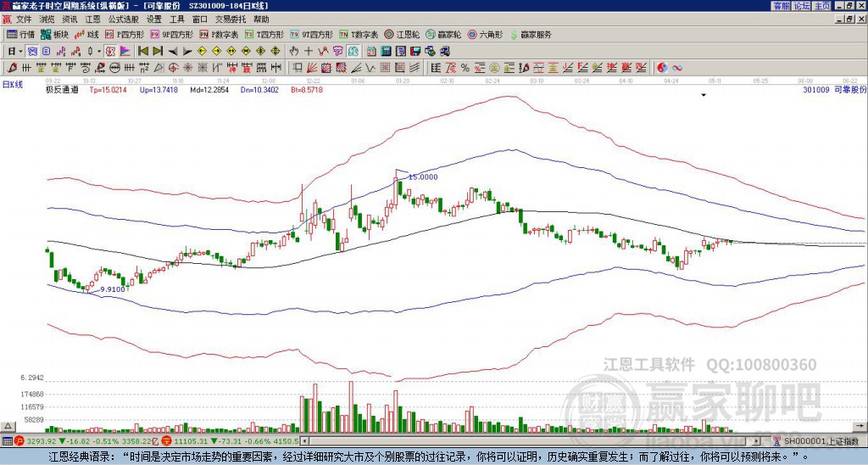
Task: Click the 深 index badge in status bar
Action: (x=167, y=441)
